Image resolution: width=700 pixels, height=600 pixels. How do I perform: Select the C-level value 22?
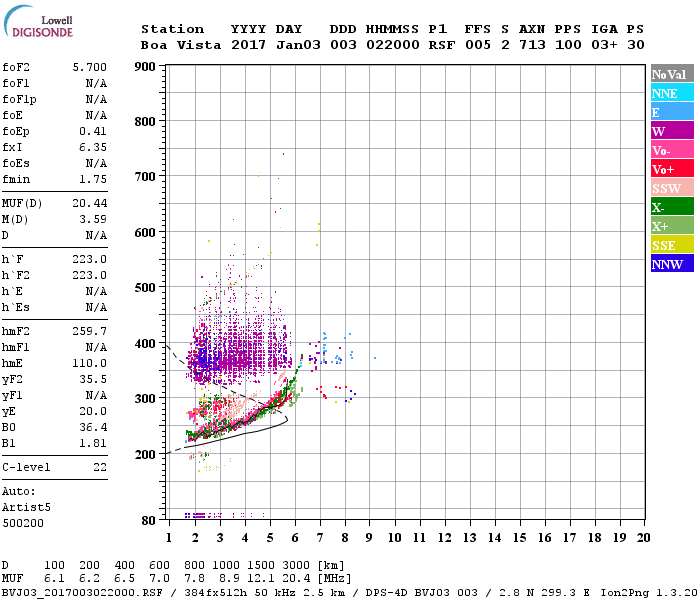[x=98, y=467]
